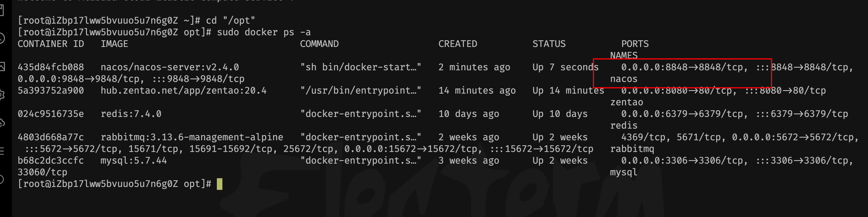Viewport: 868px width, 217px height.
Task: Click the nacos name inside red box
Action: click(x=624, y=79)
